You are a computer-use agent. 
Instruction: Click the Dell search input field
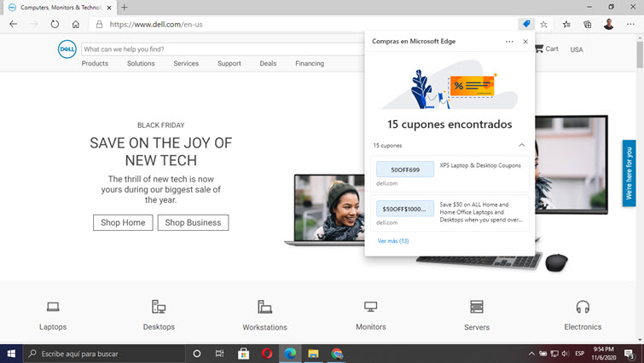pos(222,49)
